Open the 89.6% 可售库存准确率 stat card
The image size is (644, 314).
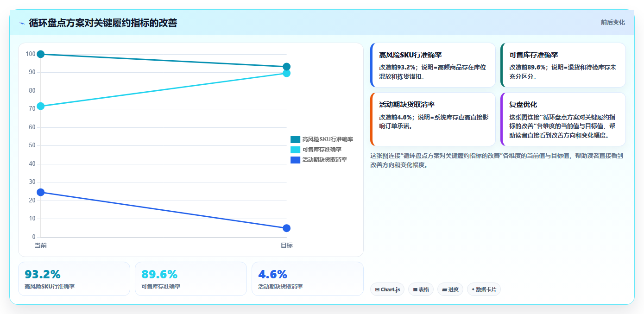(191, 279)
